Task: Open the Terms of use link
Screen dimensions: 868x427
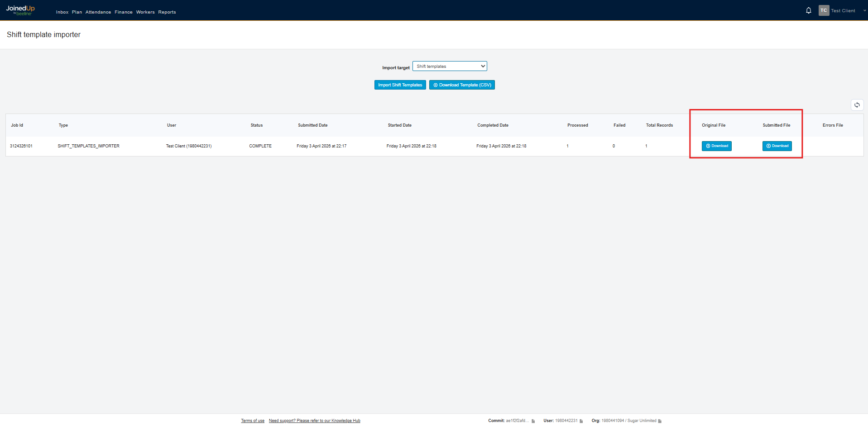Action: coord(253,421)
